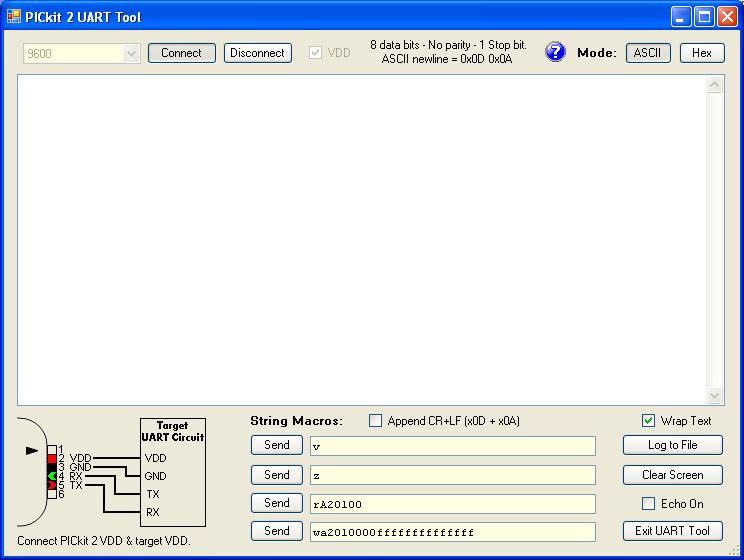Click the Clear Screen button

[x=673, y=475]
